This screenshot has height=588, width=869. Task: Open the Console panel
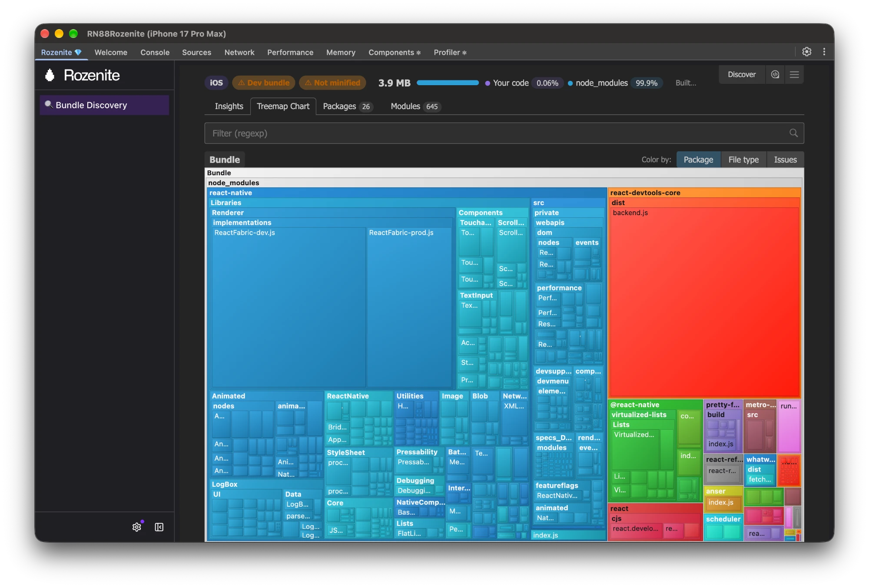155,52
